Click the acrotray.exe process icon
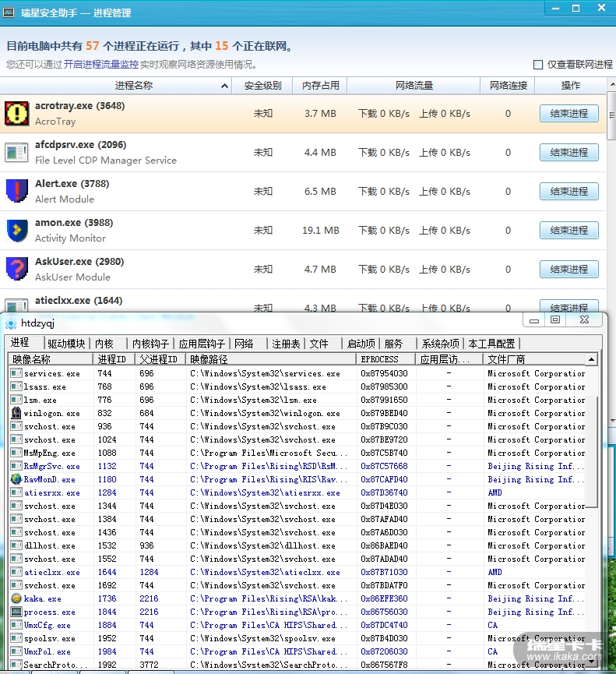 click(16, 114)
